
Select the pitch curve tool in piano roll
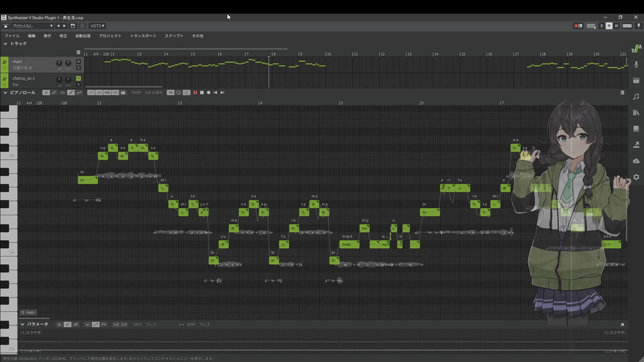(x=79, y=93)
